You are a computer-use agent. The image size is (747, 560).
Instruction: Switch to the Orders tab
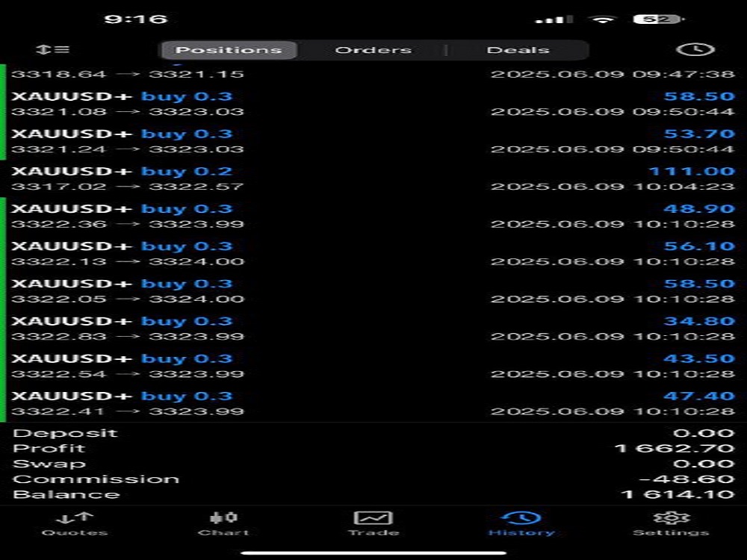click(373, 50)
